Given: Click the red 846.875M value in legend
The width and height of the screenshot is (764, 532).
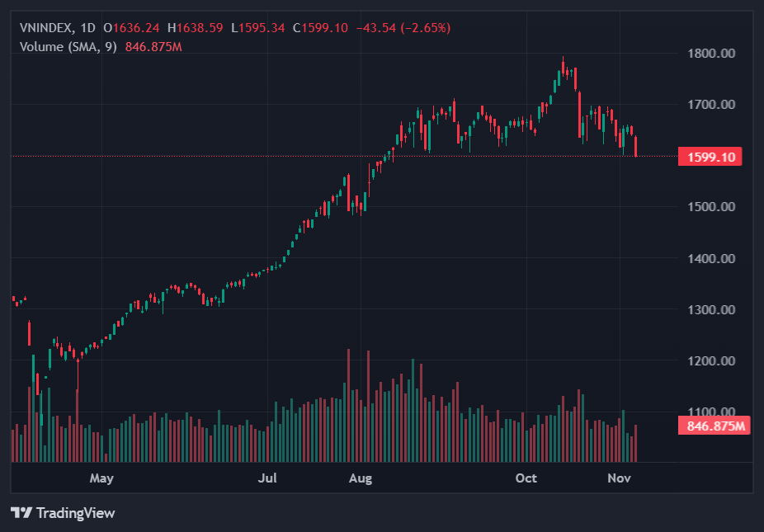Looking at the screenshot, I should [153, 46].
